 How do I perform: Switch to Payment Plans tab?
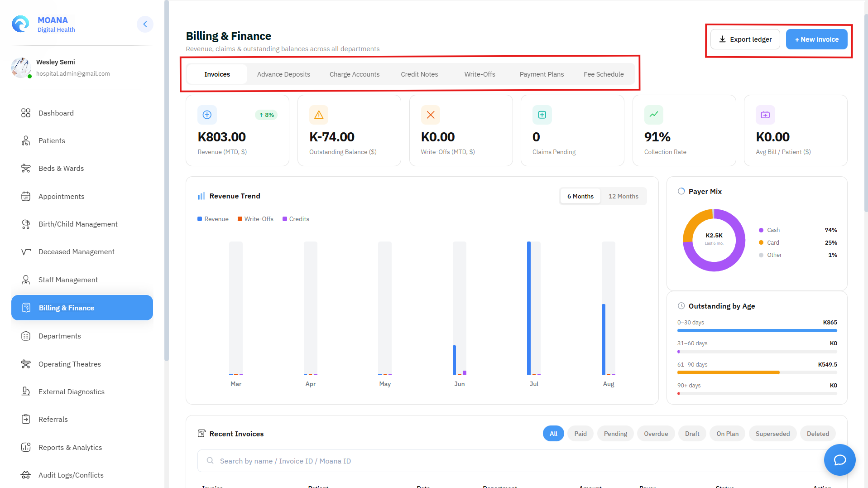tap(542, 74)
